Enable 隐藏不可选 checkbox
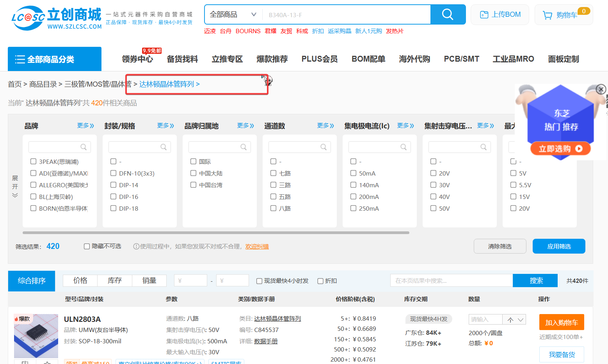 [x=87, y=246]
